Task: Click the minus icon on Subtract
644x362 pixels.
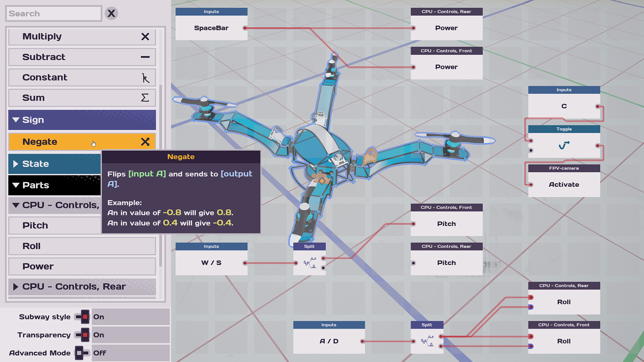Action: [x=145, y=57]
